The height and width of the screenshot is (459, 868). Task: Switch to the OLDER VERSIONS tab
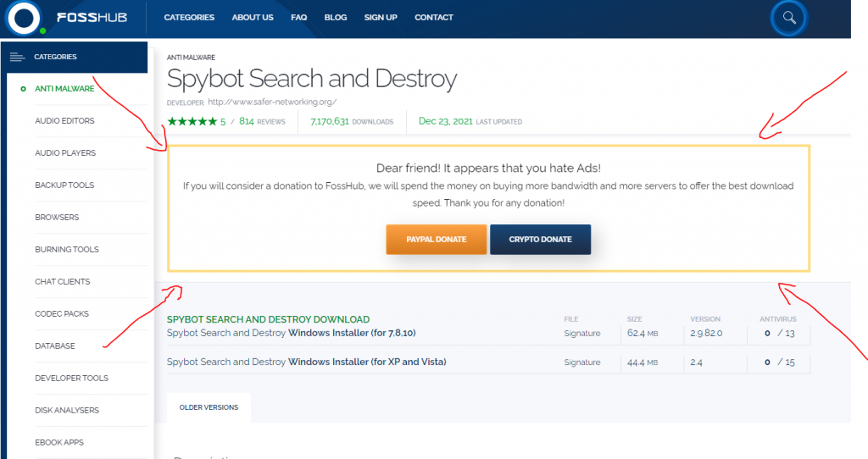(x=209, y=407)
